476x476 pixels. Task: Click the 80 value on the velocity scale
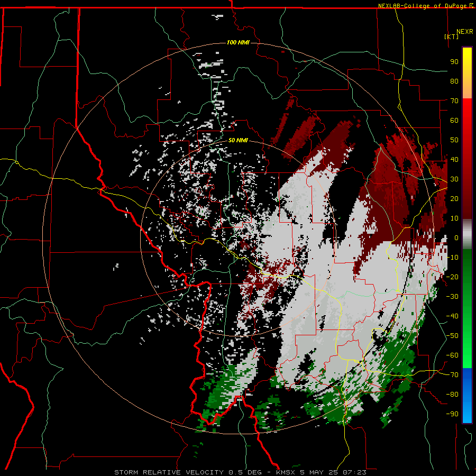click(454, 81)
